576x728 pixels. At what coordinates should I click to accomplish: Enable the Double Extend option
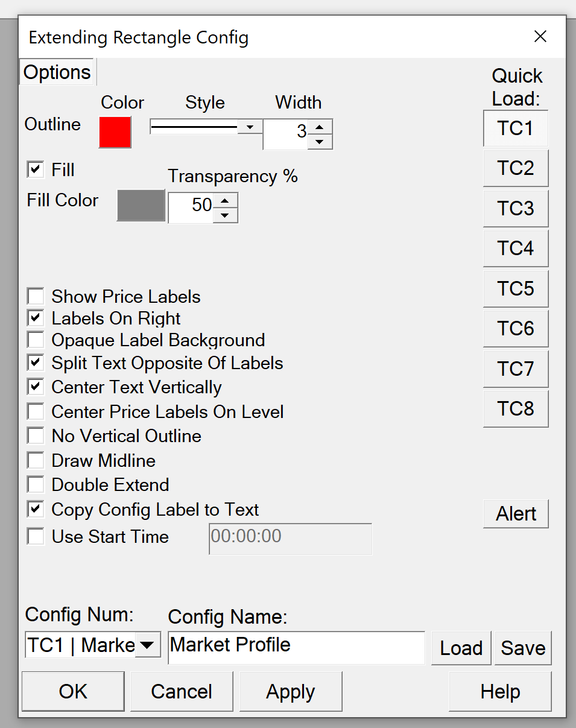pos(36,484)
